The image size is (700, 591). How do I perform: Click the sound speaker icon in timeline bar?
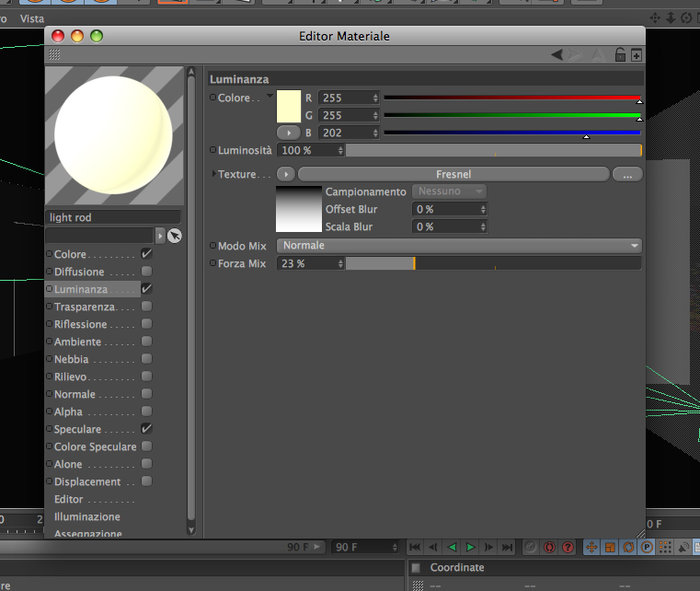(x=683, y=547)
